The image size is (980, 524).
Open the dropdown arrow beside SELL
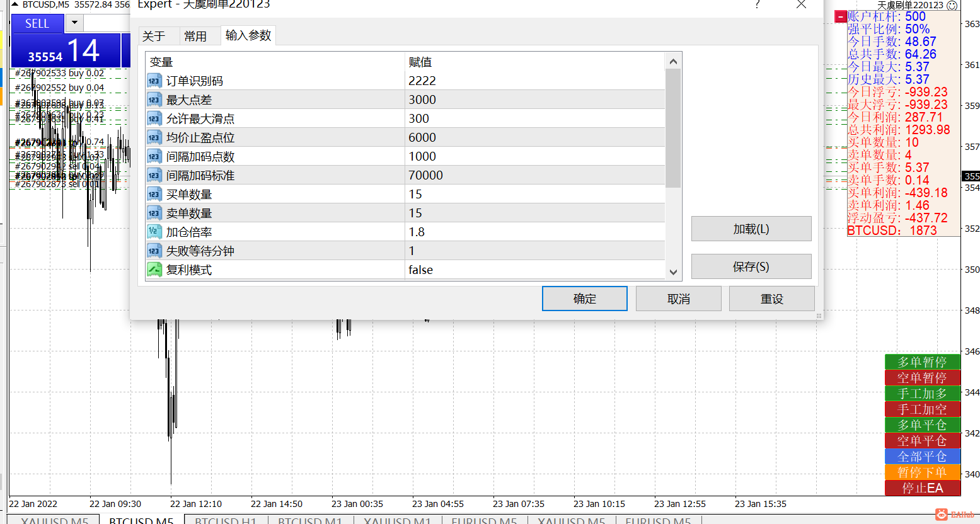click(74, 23)
